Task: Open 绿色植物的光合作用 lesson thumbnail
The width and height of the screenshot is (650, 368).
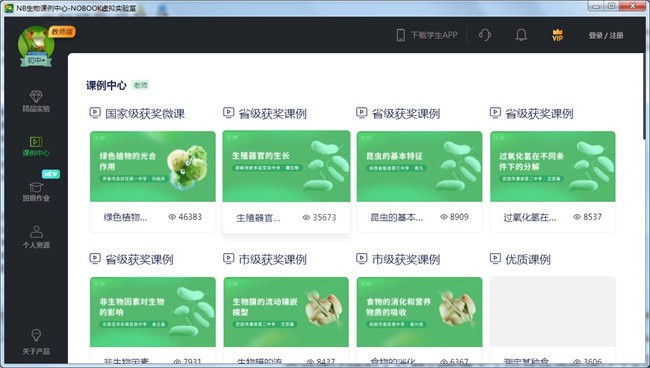Action: coord(153,166)
